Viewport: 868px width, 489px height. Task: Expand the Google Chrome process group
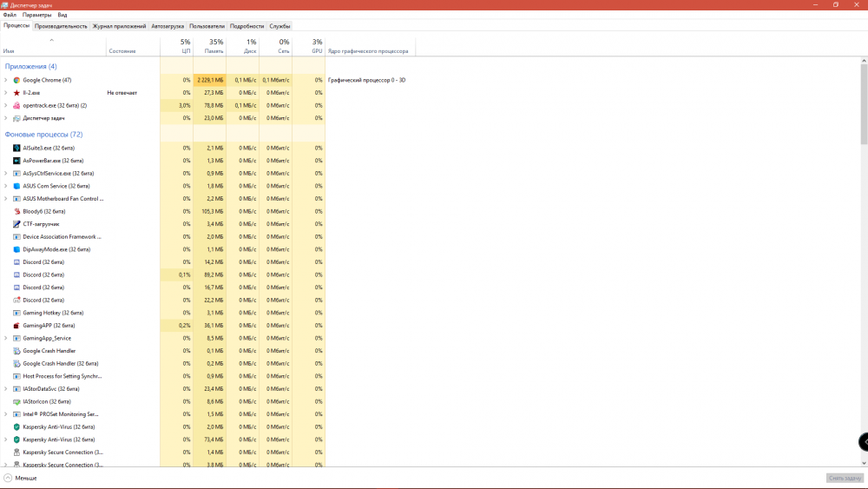(x=6, y=80)
